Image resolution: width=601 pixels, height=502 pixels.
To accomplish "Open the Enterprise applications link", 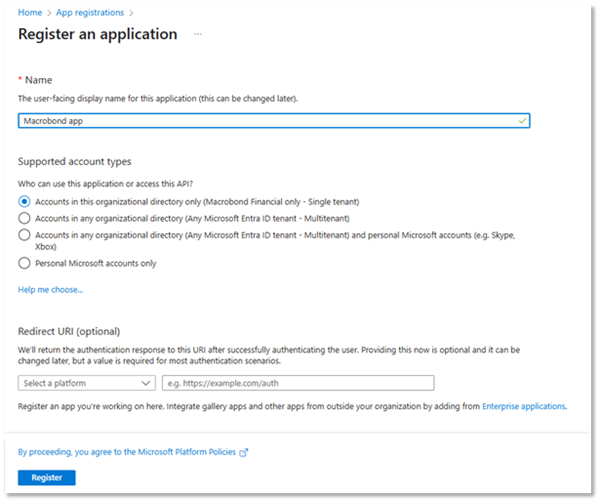I will 524,406.
